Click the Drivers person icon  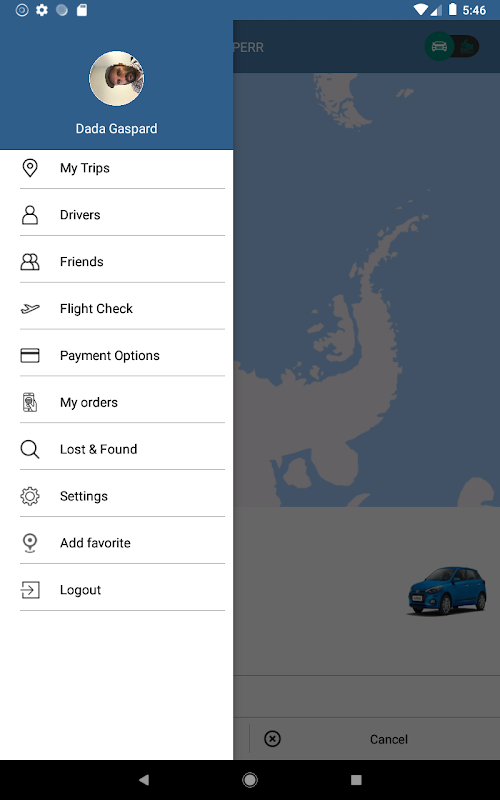tap(30, 215)
